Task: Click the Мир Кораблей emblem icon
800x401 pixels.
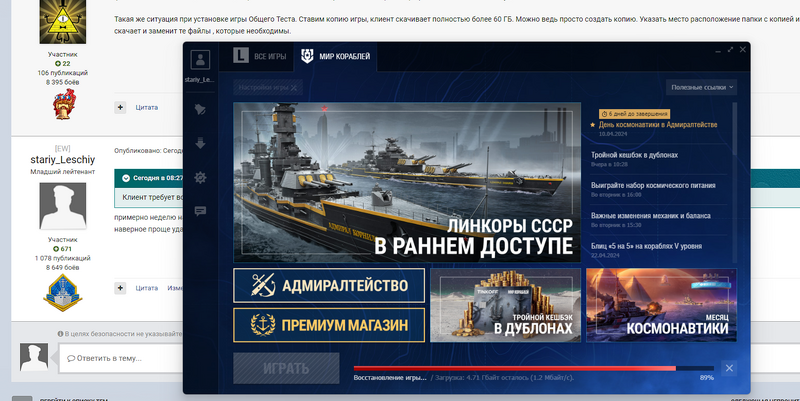Action: [x=307, y=56]
